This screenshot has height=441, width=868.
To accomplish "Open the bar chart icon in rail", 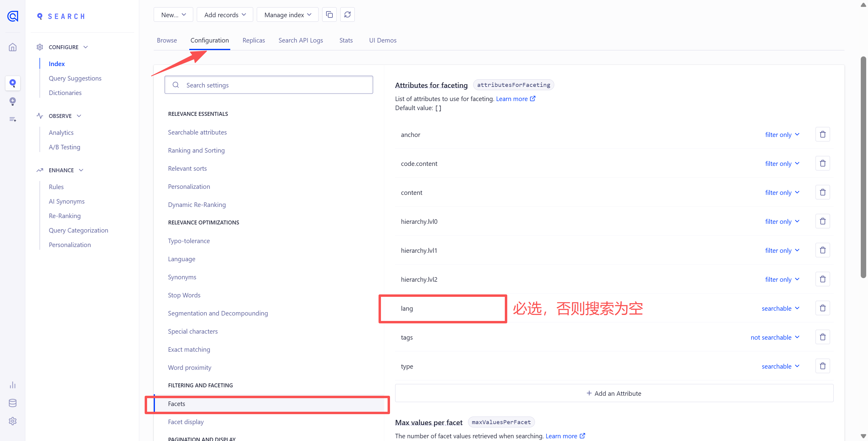I will [12, 385].
